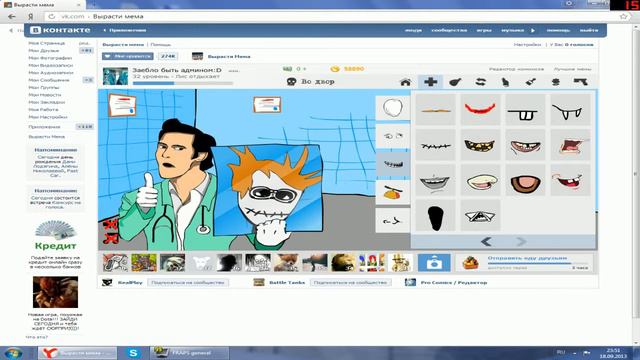
Task: Pick the red laughing crooked mouth
Action: pos(570,180)
